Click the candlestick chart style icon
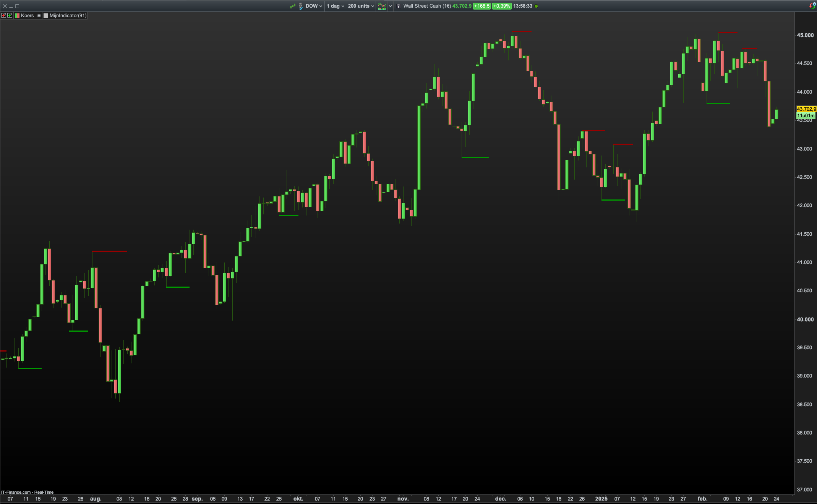 pos(293,6)
